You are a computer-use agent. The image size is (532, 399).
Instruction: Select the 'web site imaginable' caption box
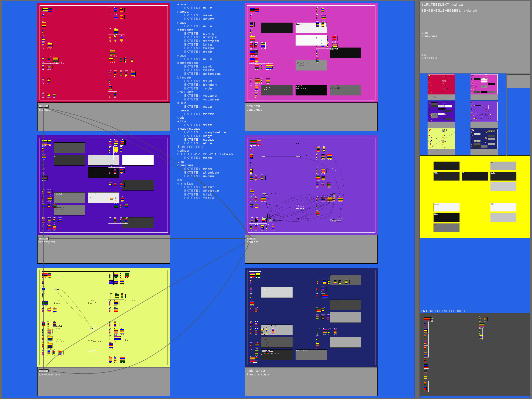click(x=311, y=381)
